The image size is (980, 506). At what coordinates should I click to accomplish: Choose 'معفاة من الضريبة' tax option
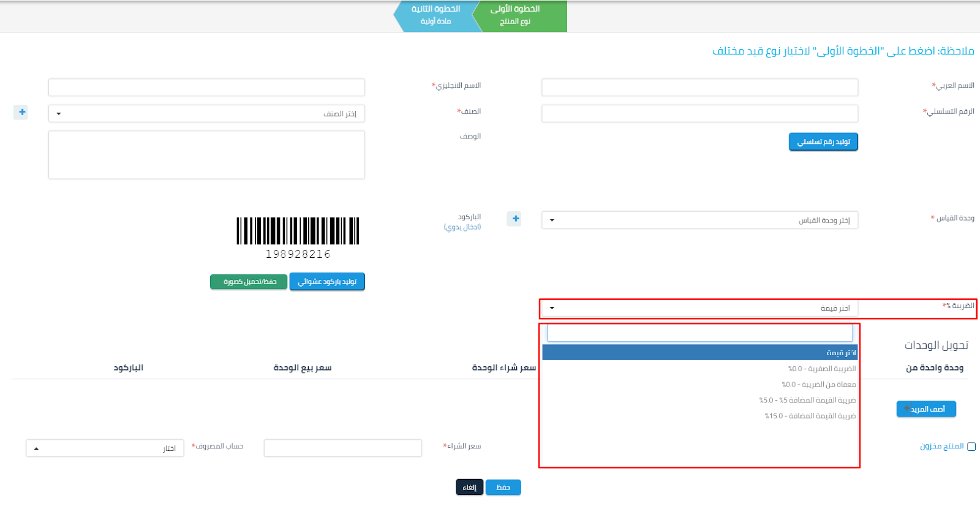point(818,385)
